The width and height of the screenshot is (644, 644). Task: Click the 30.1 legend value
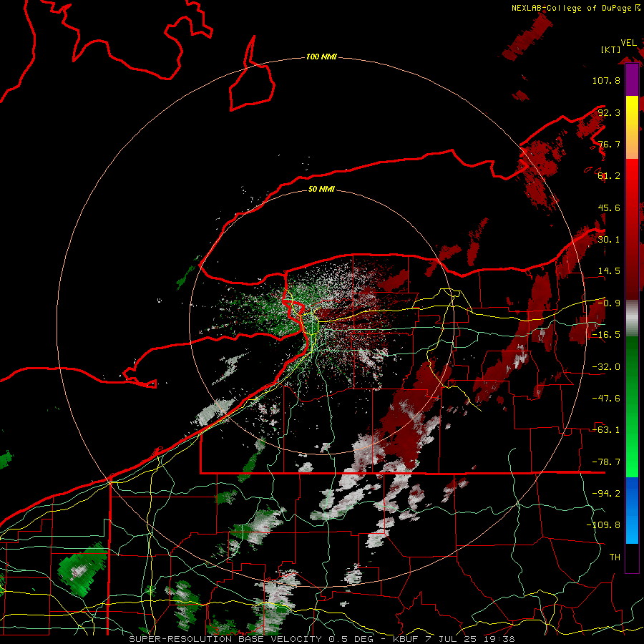pyautogui.click(x=609, y=240)
